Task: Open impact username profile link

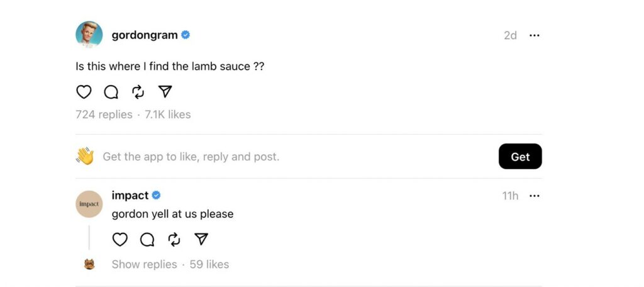Action: tap(130, 196)
